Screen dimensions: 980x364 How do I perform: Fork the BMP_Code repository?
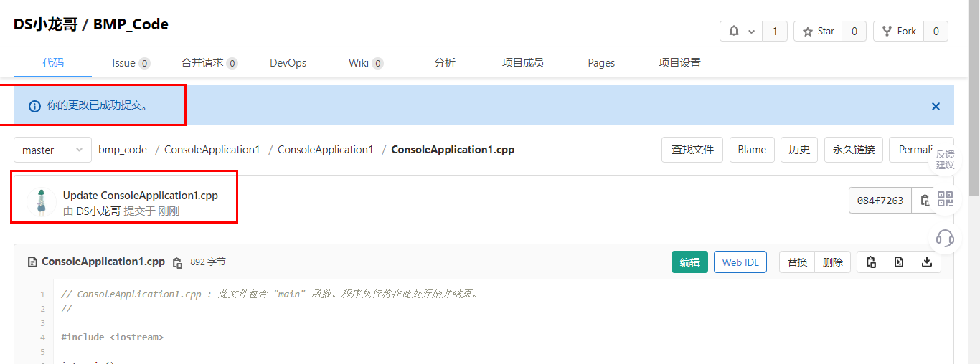pos(898,32)
